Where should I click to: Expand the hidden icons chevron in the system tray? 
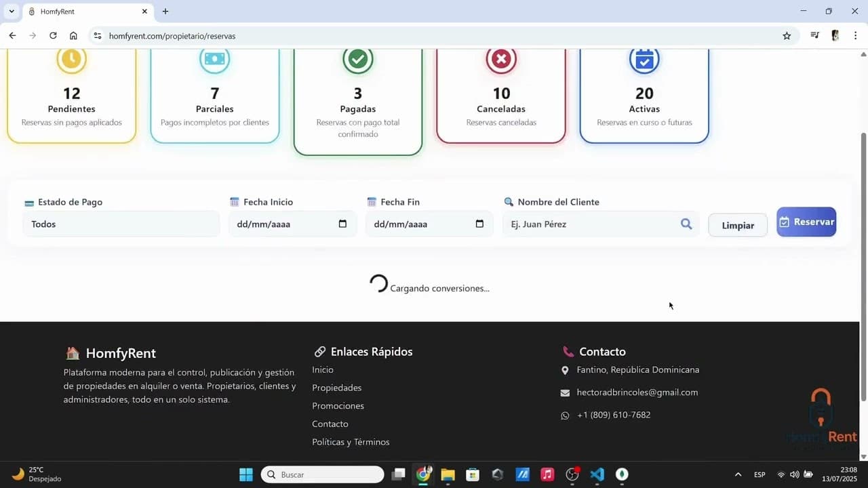[x=738, y=474]
